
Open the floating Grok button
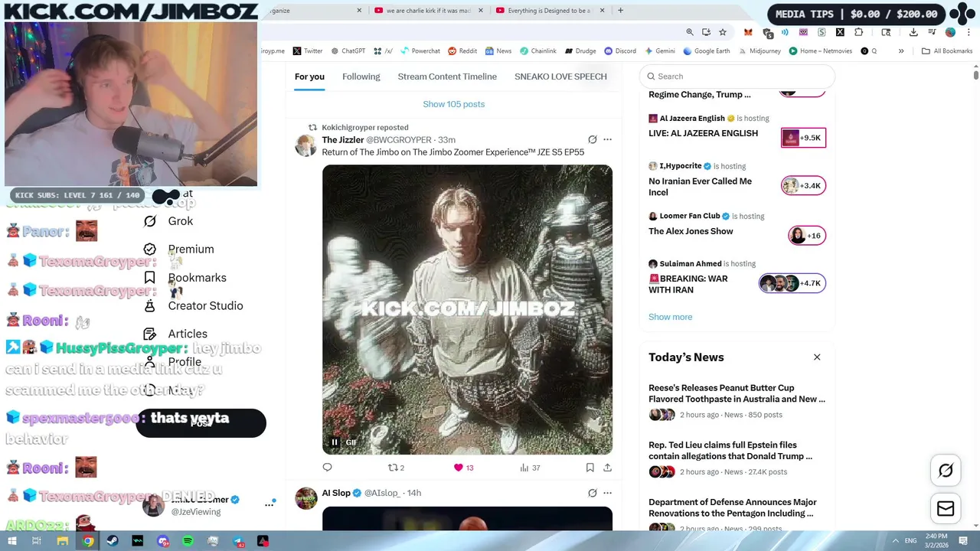[x=946, y=471]
